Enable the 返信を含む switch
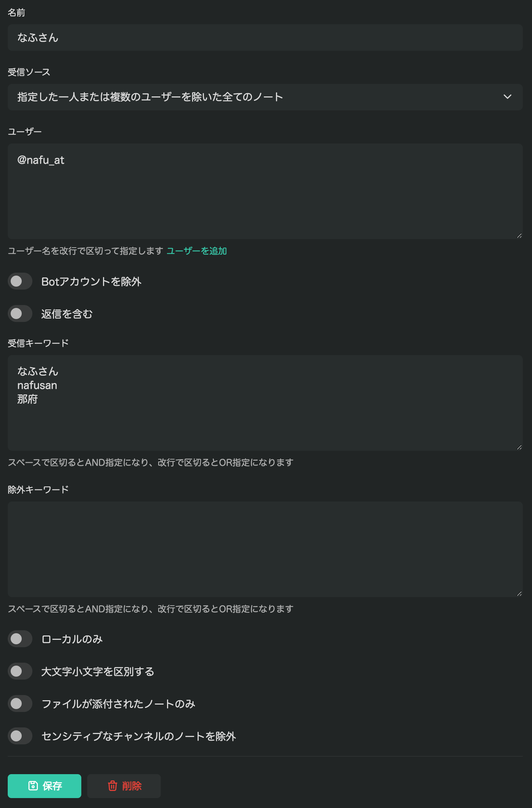Image resolution: width=532 pixels, height=808 pixels. point(20,313)
